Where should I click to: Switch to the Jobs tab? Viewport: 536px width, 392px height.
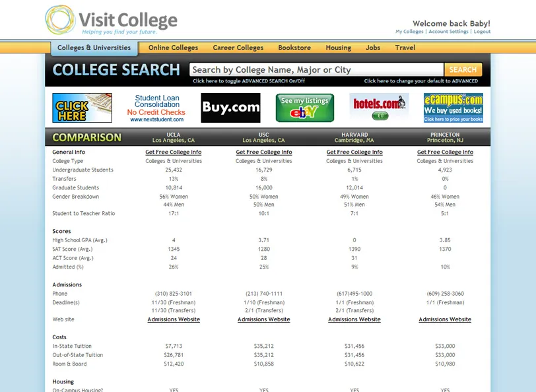[x=373, y=48]
